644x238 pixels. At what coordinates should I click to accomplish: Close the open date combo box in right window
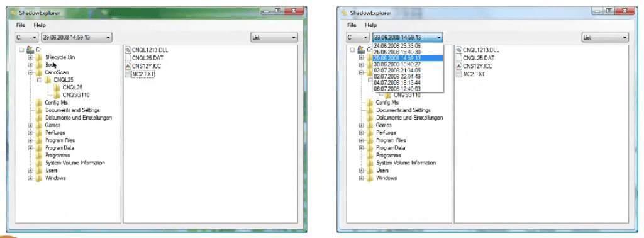439,37
